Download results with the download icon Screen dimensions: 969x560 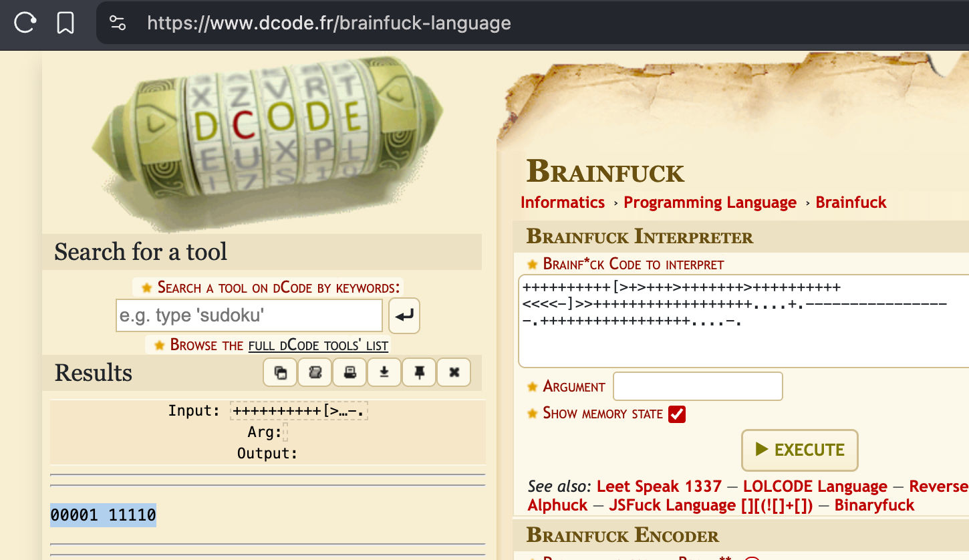pos(384,372)
